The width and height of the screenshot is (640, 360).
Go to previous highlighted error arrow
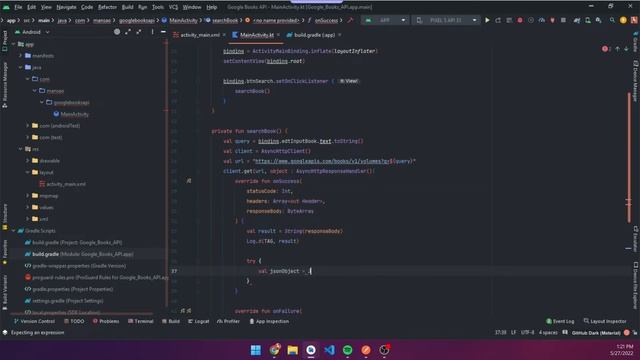tap(618, 49)
